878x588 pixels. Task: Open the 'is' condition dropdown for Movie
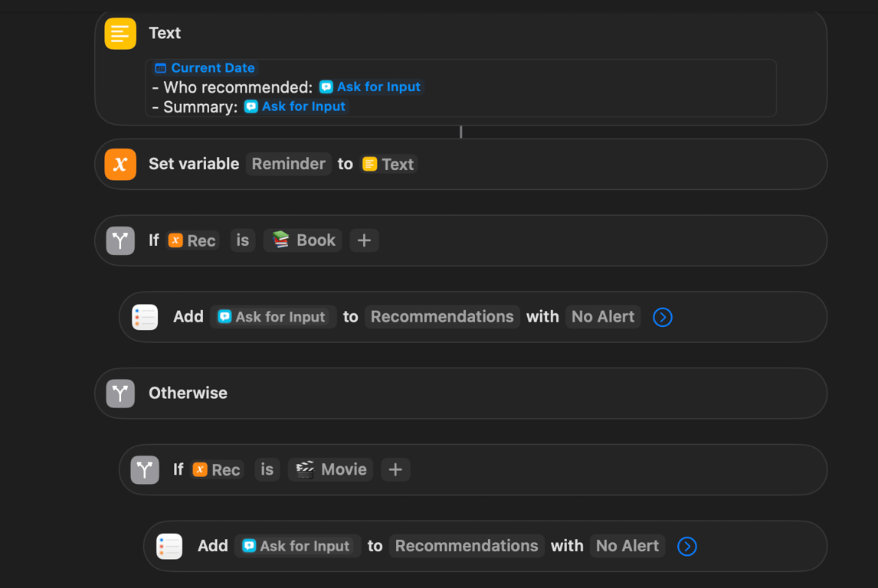coord(267,469)
